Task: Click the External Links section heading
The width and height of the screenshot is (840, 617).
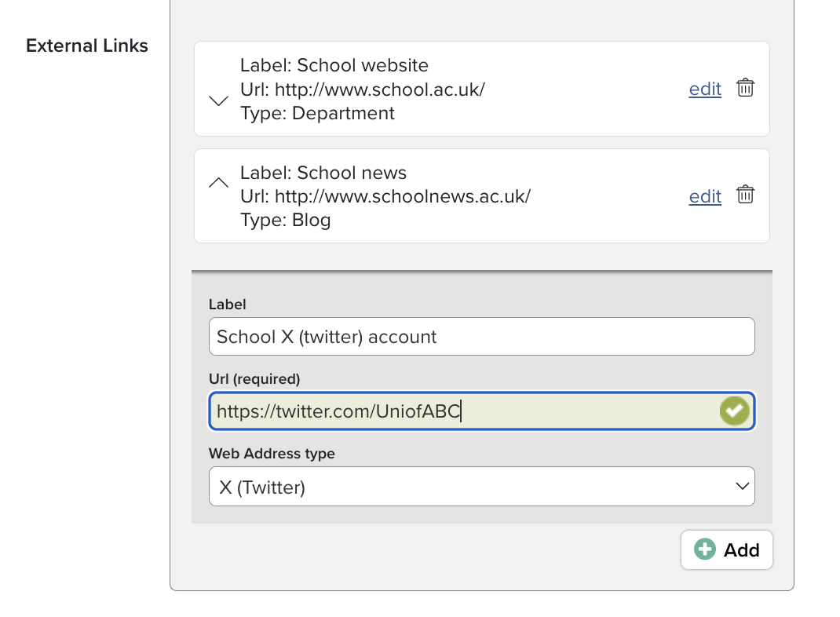Action: coord(87,46)
